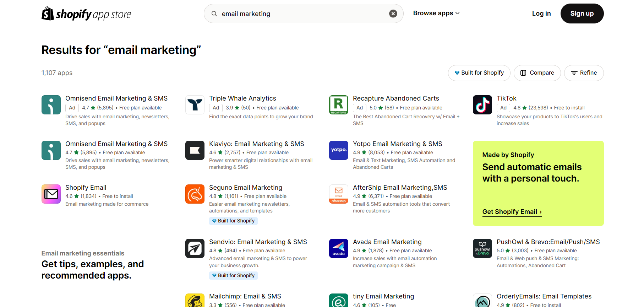Click the diamond icon in Built for Shopify filter
The image size is (644, 307).
pos(457,73)
